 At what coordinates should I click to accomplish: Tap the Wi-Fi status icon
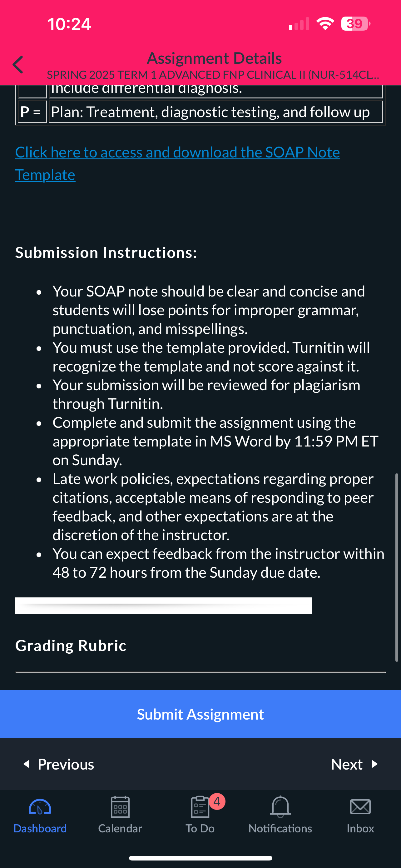(325, 23)
